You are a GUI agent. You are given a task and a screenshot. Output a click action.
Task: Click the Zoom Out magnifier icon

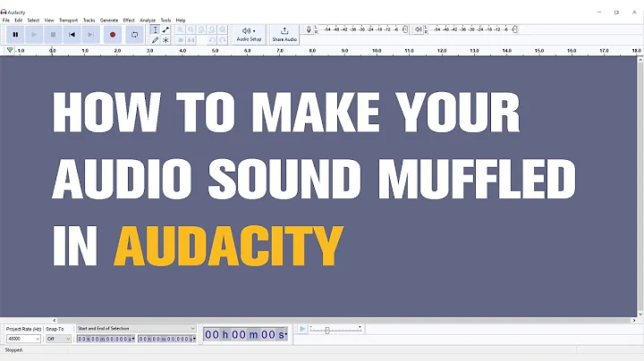[191, 29]
